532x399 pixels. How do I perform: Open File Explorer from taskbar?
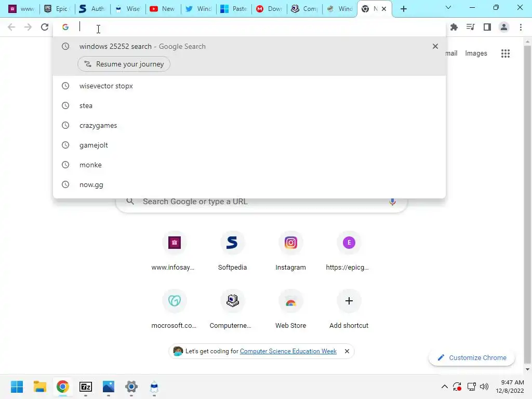point(39,387)
